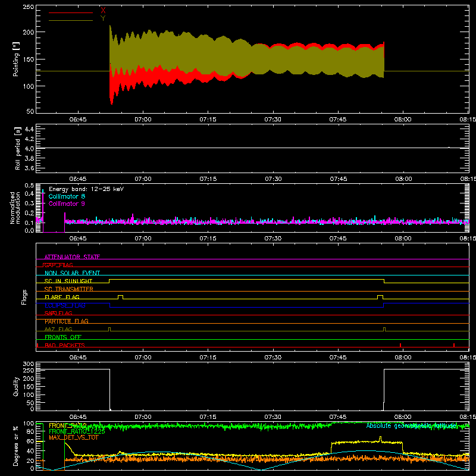This screenshot has height=476, width=476.
Task: Click the 40 tick on Degrees axis
Action: pyautogui.click(x=30, y=451)
